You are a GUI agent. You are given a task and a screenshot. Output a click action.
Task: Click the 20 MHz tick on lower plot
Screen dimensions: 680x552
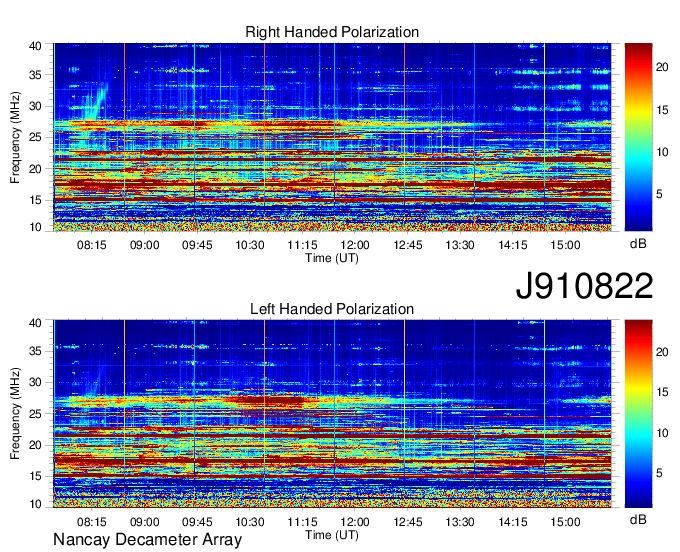[35, 445]
